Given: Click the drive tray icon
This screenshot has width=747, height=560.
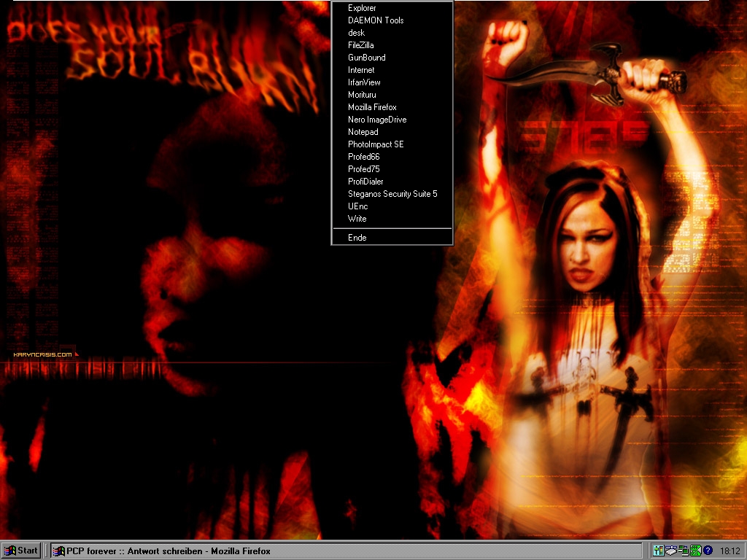Looking at the screenshot, I should [671, 551].
